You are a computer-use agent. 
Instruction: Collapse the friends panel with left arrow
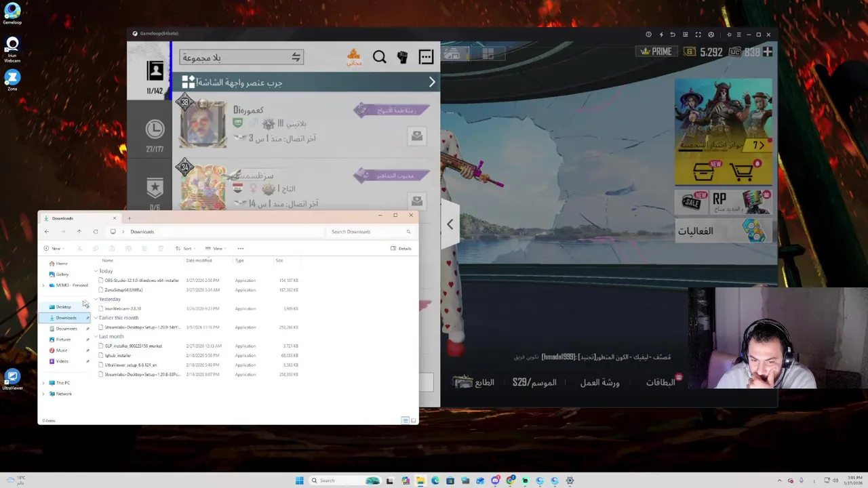click(450, 224)
